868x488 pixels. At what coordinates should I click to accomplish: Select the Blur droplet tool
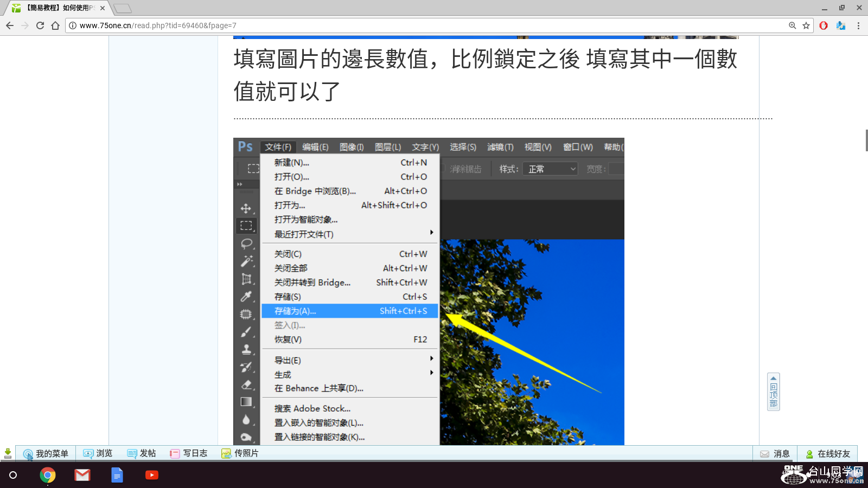click(x=246, y=420)
